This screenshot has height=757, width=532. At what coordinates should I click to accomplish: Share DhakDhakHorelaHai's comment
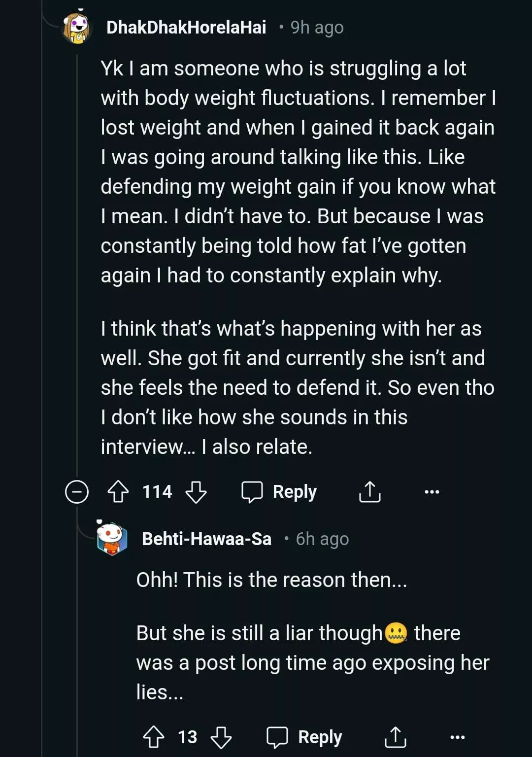point(369,492)
